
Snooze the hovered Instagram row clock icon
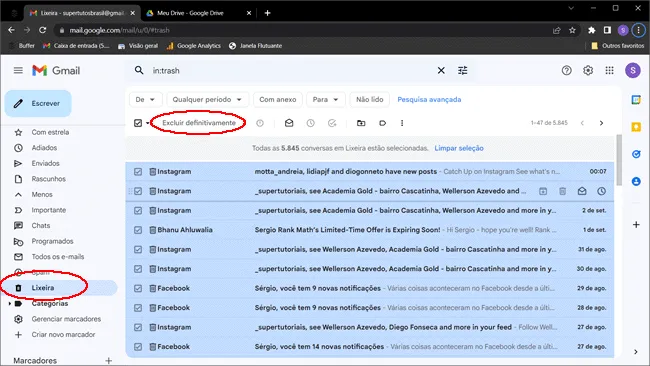click(x=601, y=191)
